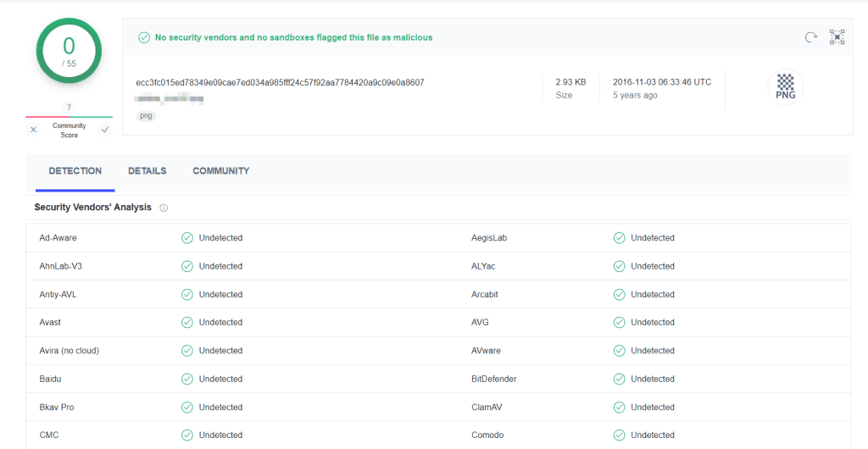Vote malicious with the X community button

tap(33, 130)
